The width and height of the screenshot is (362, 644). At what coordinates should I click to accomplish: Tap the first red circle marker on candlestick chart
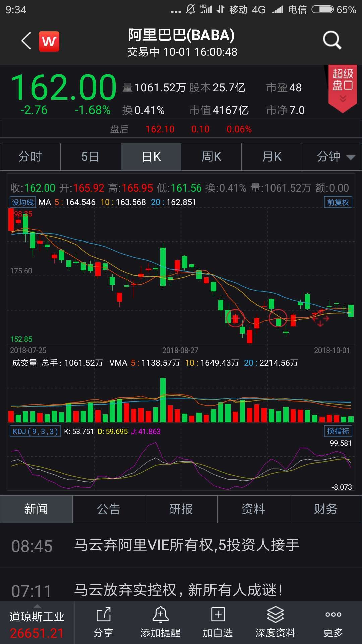235,318
